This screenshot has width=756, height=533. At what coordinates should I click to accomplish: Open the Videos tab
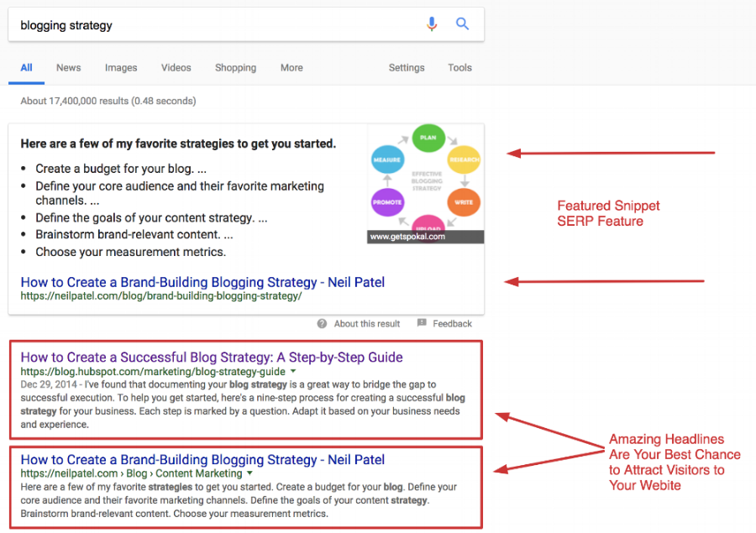[x=176, y=68]
